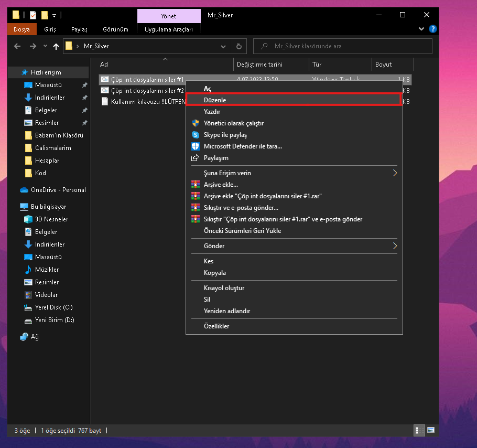Switch to large icons view in status bar
Image resolution: width=477 pixels, height=448 pixels.
pyautogui.click(x=431, y=430)
